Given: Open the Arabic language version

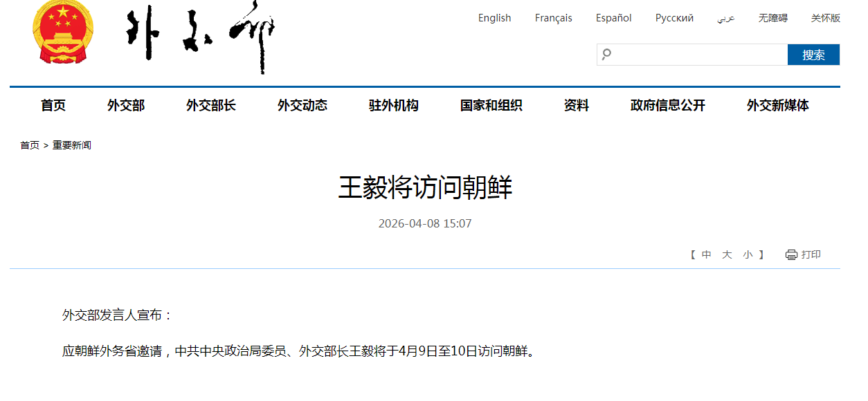Looking at the screenshot, I should coord(725,19).
